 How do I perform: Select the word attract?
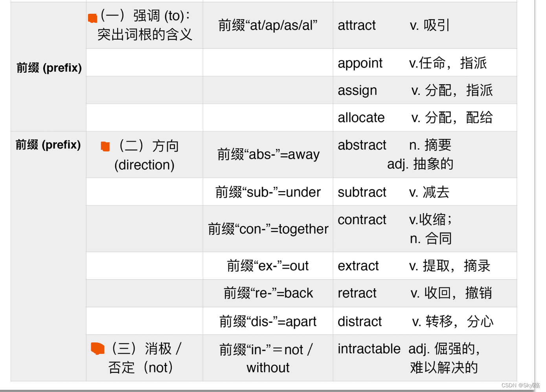tap(357, 26)
